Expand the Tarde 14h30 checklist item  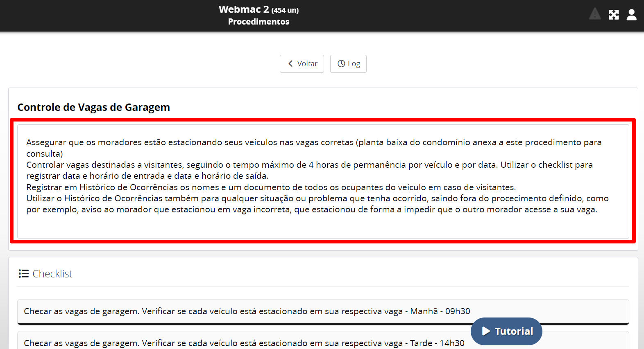(244, 343)
